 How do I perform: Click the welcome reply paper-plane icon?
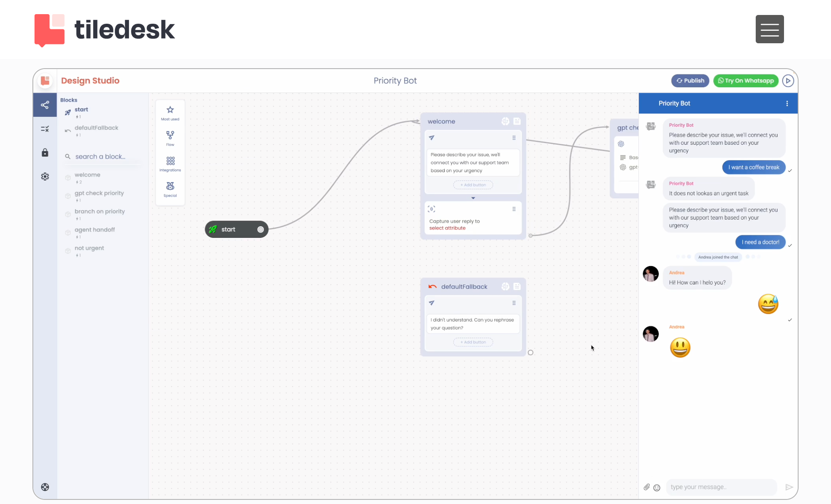(x=431, y=138)
